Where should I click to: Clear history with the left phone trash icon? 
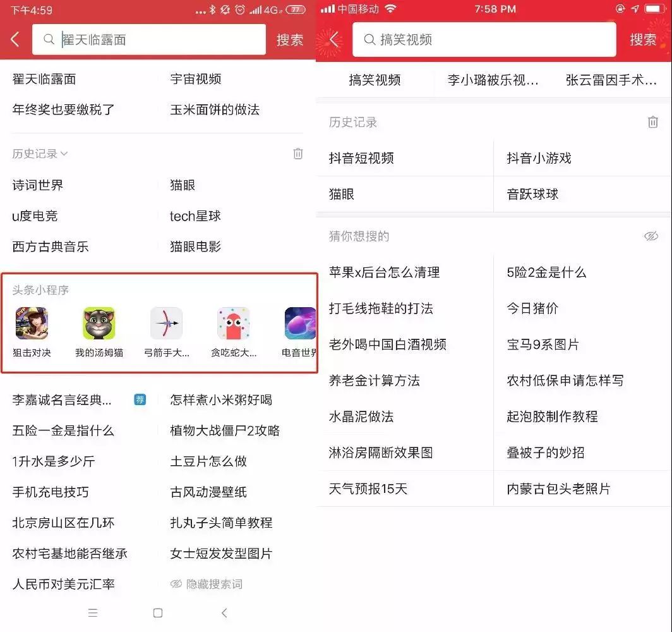click(298, 154)
